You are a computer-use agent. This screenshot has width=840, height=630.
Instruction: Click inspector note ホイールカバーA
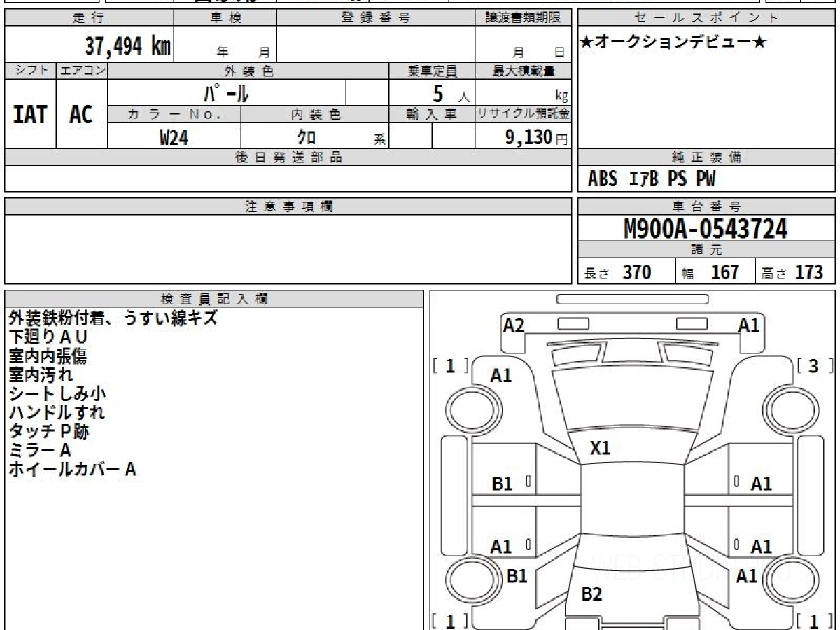pos(72,470)
